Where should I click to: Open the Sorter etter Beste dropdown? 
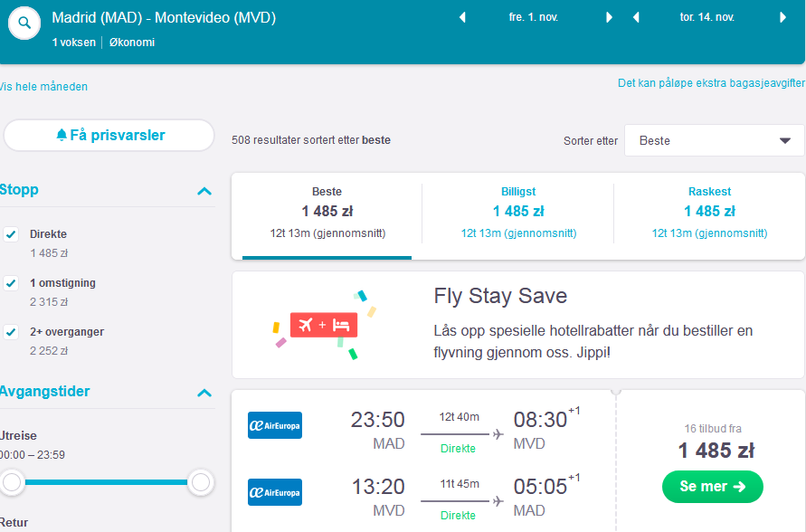pos(714,140)
